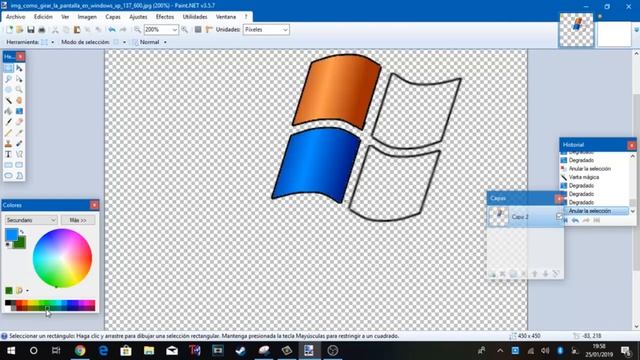Select the Eraser tool
The width and height of the screenshot is (640, 360).
pyautogui.click(x=19, y=122)
